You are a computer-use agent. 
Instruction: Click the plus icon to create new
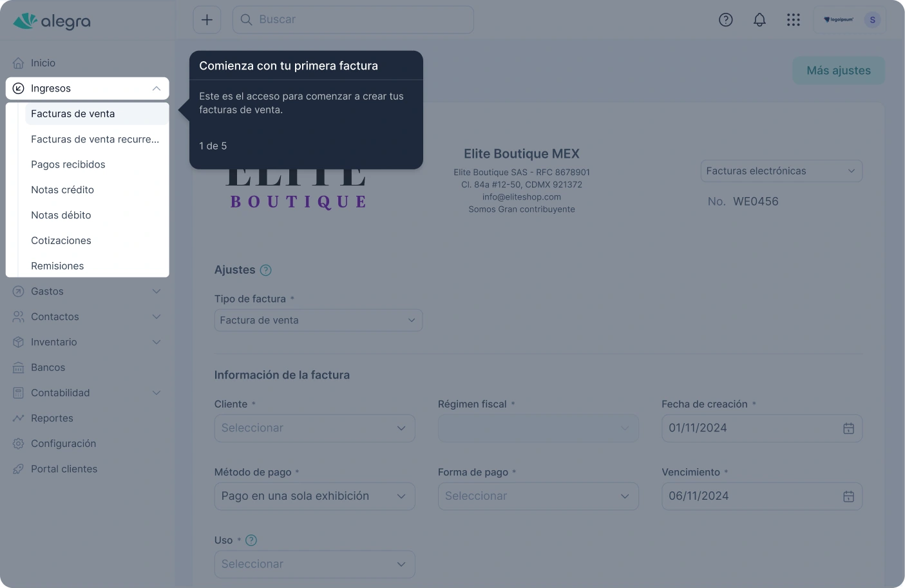coord(207,20)
